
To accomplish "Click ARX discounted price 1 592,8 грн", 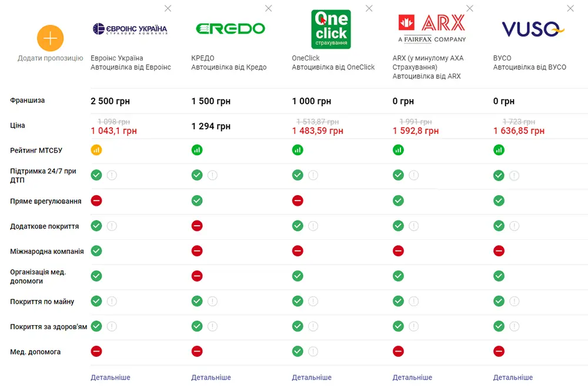I will pos(416,131).
